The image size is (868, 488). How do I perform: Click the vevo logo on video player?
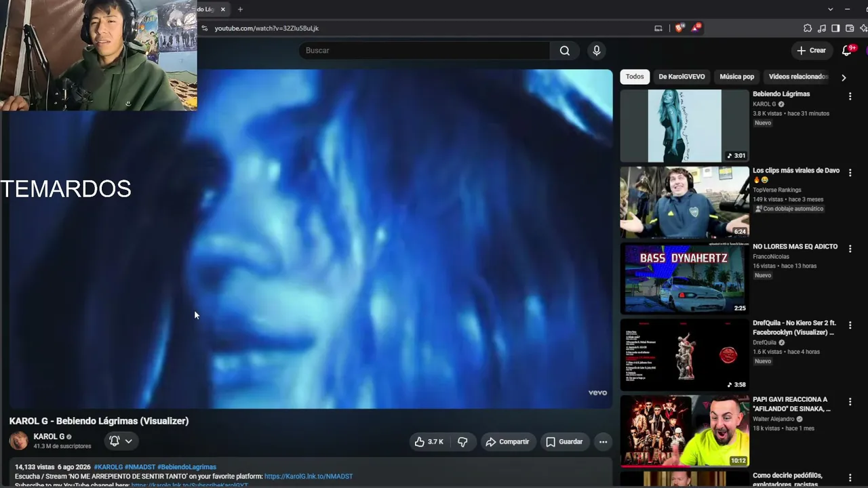(597, 392)
